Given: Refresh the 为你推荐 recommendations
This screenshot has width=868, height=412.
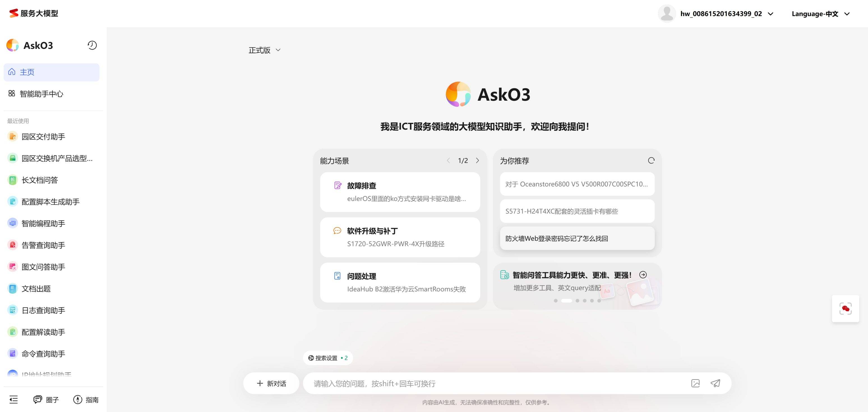Looking at the screenshot, I should tap(651, 160).
